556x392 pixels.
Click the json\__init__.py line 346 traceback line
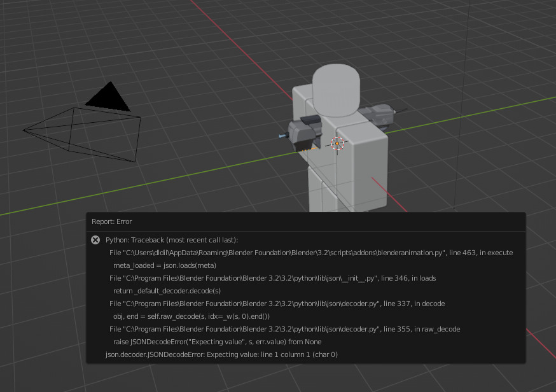pyautogui.click(x=273, y=279)
